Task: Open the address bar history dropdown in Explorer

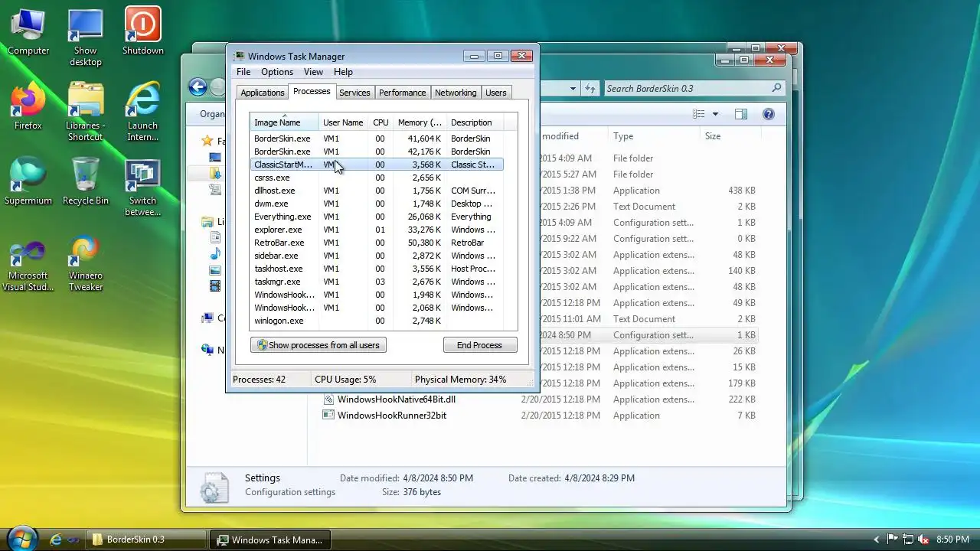Action: pos(573,89)
